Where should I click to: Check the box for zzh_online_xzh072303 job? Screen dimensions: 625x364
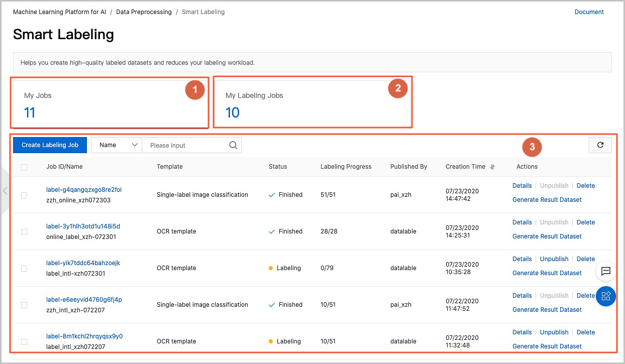click(24, 195)
